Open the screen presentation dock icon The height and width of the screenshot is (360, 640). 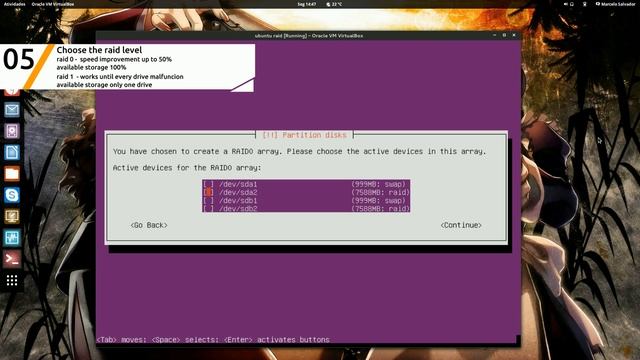tap(12, 216)
